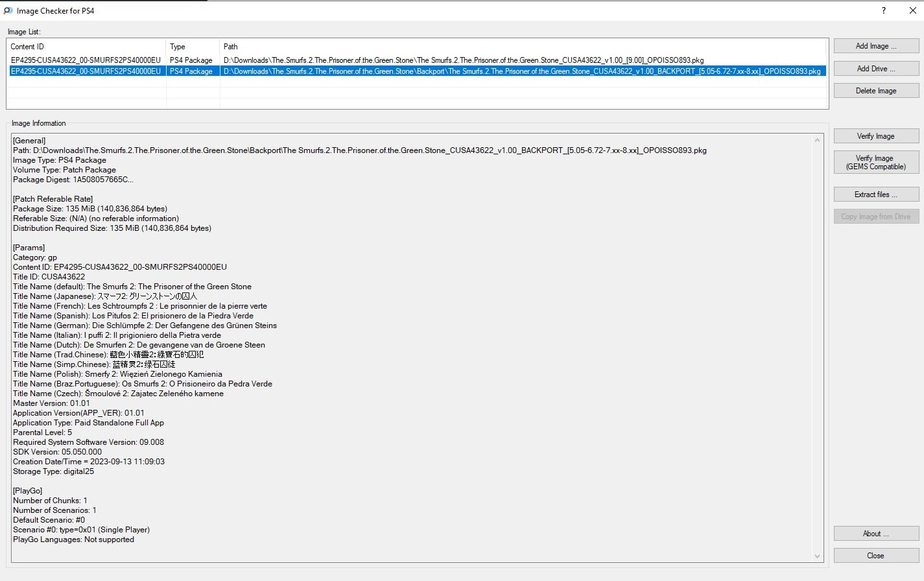Click the scroll down arrow in Image Information
This screenshot has height=581, width=924.
point(817,556)
